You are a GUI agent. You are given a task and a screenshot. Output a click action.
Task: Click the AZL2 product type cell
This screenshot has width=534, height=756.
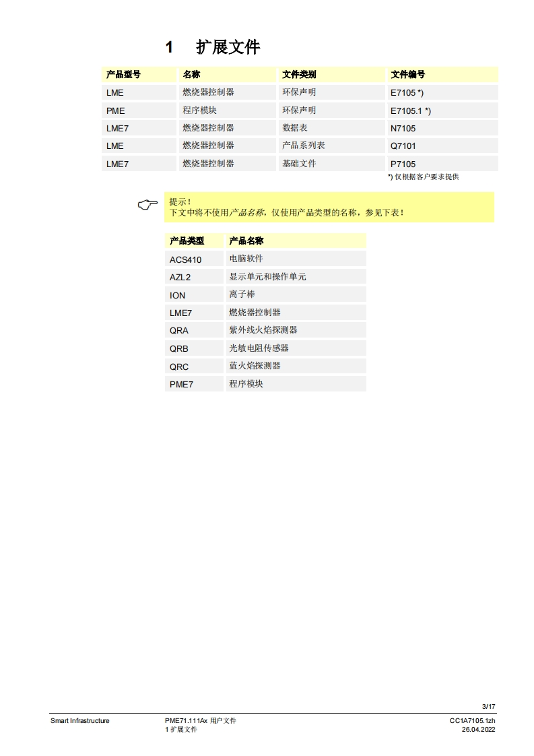pyautogui.click(x=180, y=277)
